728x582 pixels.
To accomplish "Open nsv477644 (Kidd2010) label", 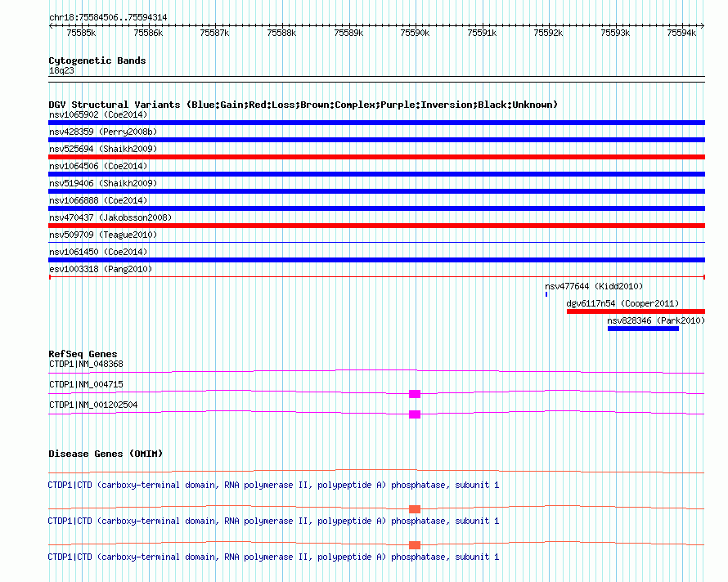I will tap(594, 286).
